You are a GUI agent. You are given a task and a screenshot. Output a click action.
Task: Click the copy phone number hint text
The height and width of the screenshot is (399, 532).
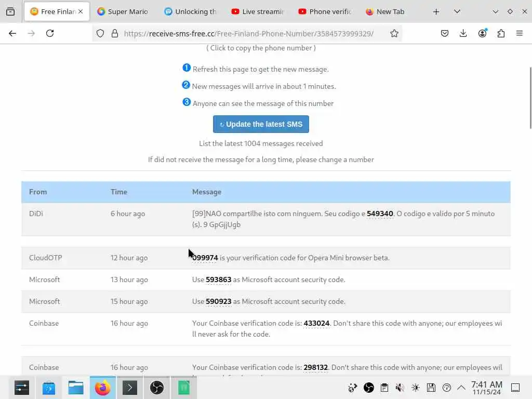pyautogui.click(x=261, y=48)
